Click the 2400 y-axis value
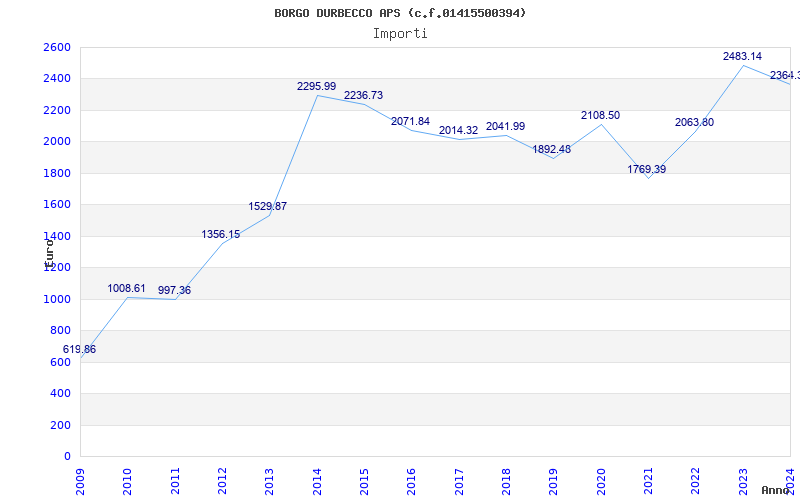 (57, 79)
